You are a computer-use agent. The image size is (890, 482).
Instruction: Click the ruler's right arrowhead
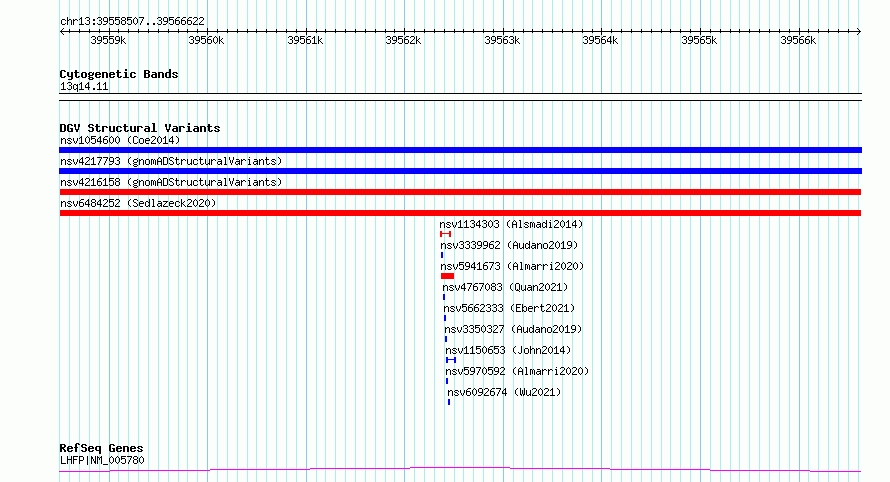(x=859, y=32)
